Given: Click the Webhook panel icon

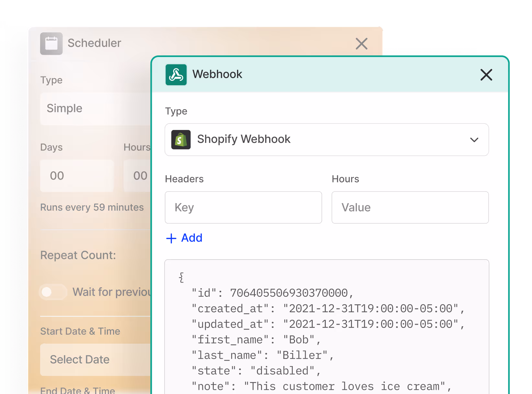Looking at the screenshot, I should pos(176,75).
